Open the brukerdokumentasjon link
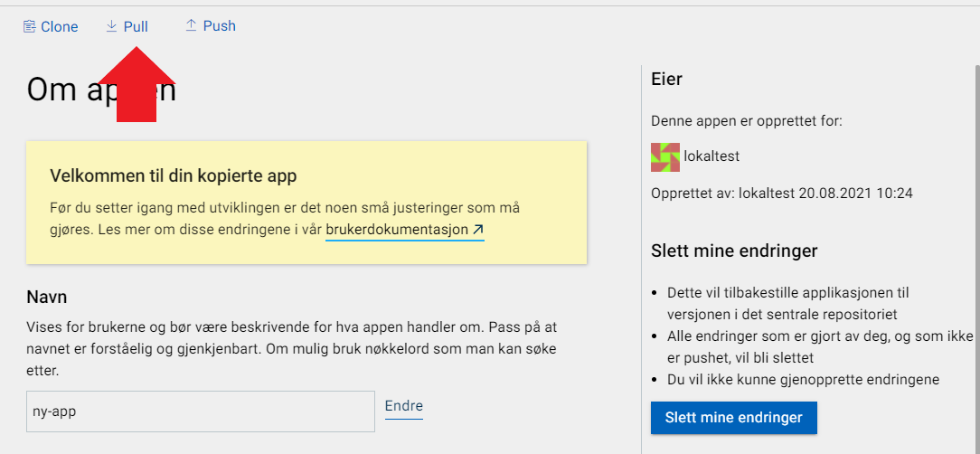Image resolution: width=980 pixels, height=454 pixels. [397, 230]
